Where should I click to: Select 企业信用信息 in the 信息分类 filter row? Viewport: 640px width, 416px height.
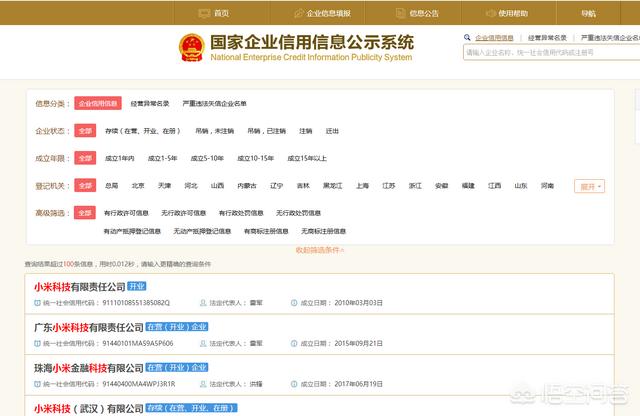coord(98,103)
